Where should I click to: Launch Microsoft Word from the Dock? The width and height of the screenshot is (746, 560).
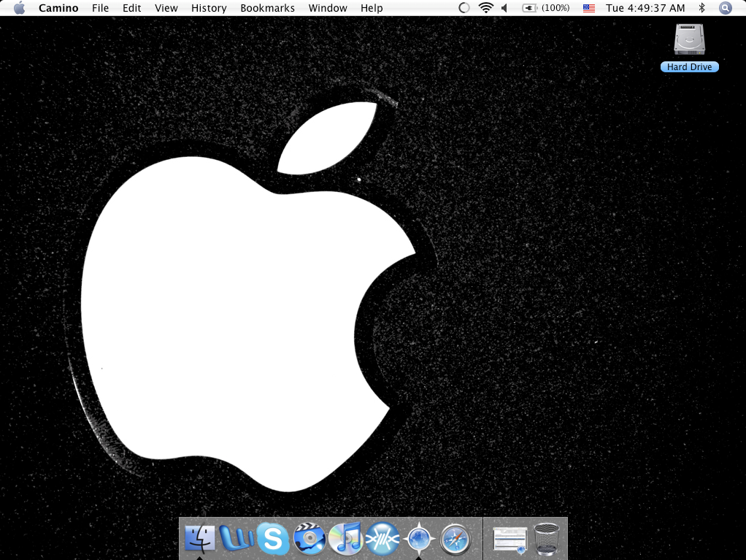pos(237,538)
